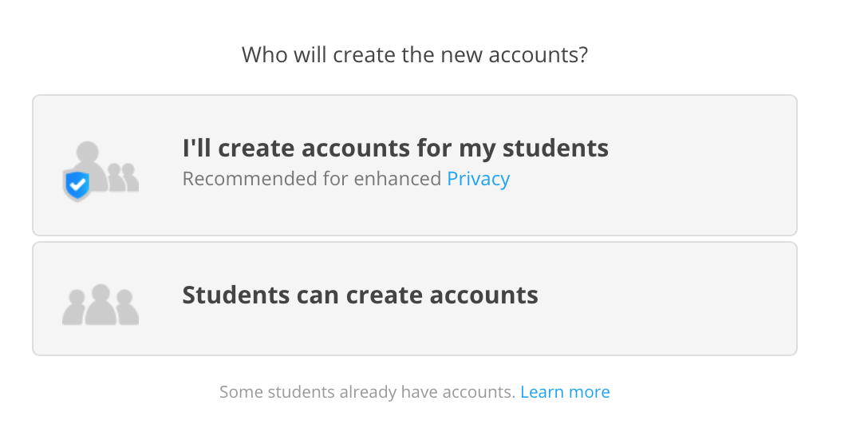Click the "Who will create the new accounts?" heading
The height and width of the screenshot is (436, 868).
click(x=415, y=55)
